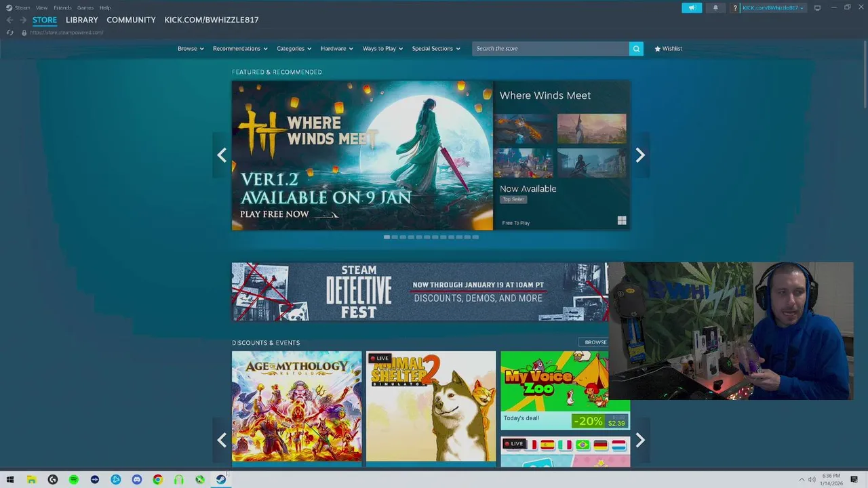
Task: Open the View menu
Action: (41, 7)
